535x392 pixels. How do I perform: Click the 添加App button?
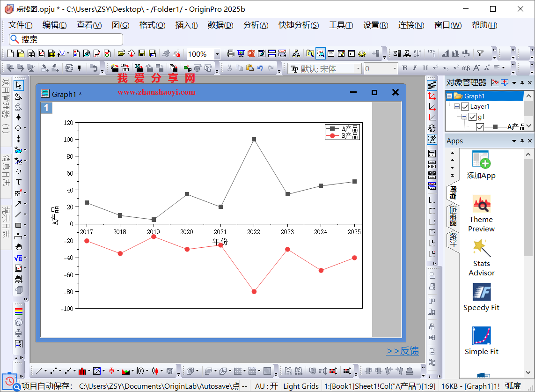[x=481, y=166]
